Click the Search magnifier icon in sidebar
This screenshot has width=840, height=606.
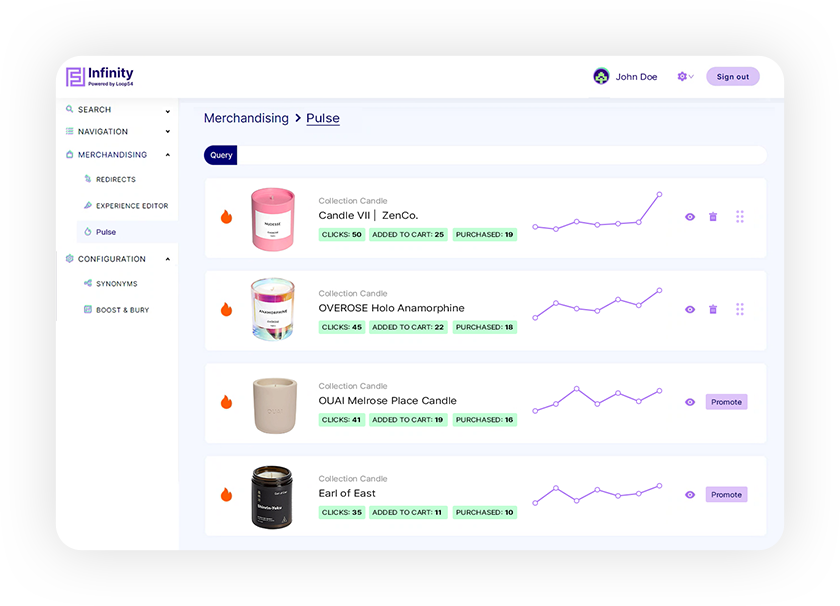69,109
